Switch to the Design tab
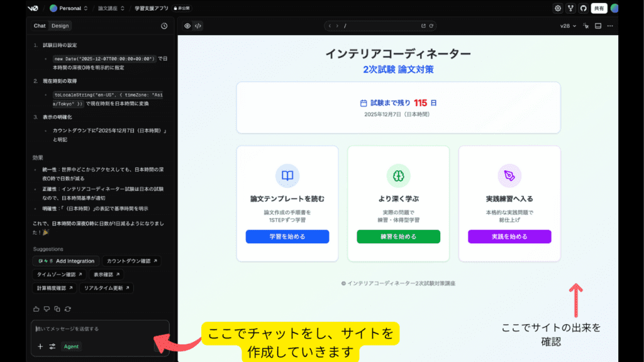 point(60,26)
